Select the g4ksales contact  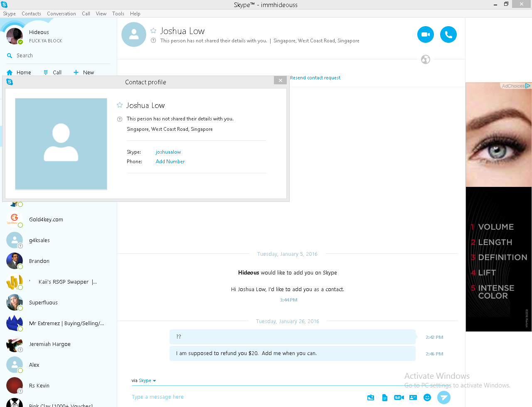[58, 240]
